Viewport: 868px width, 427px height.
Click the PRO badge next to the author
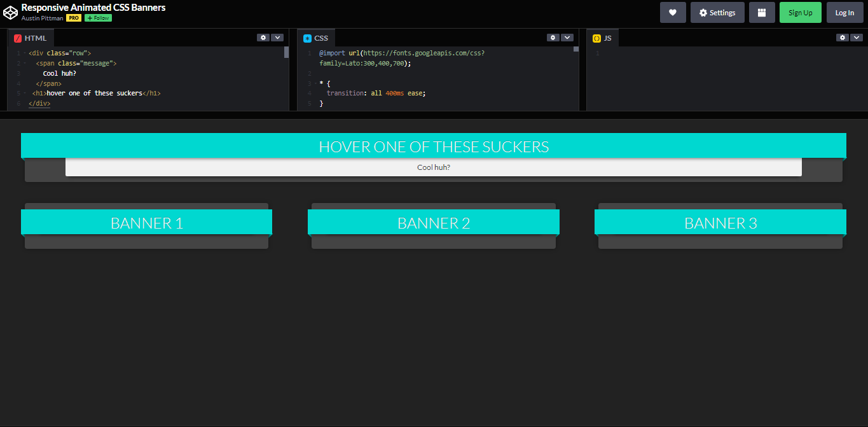click(74, 18)
